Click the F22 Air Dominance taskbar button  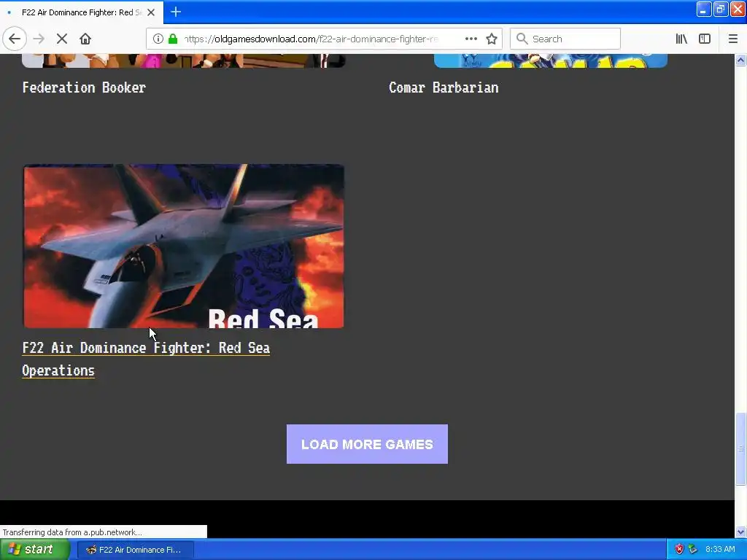point(135,550)
